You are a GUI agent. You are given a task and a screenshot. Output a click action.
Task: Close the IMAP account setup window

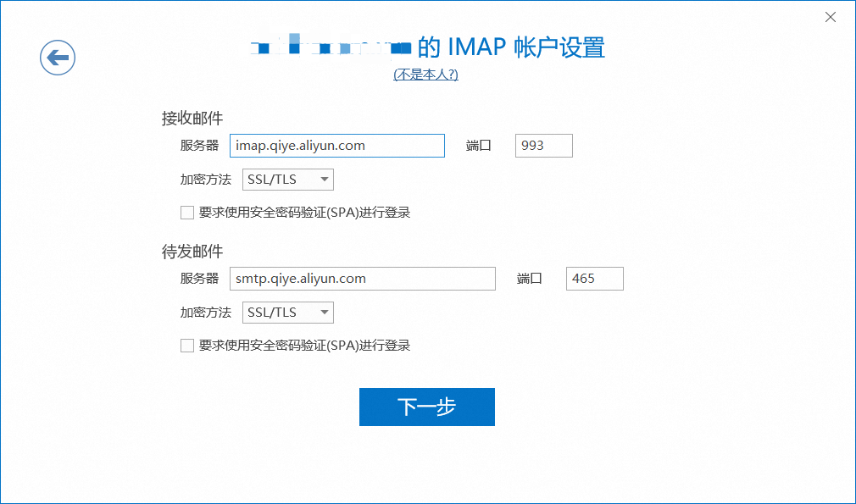(x=831, y=17)
